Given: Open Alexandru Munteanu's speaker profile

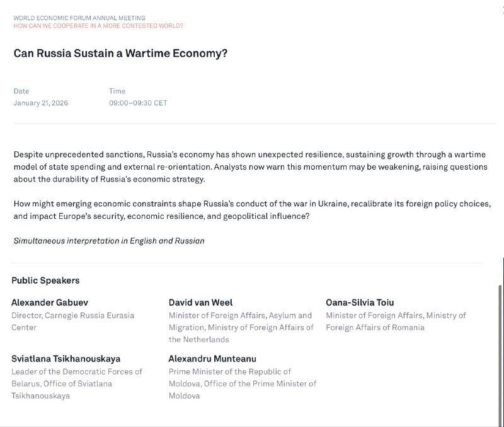Looking at the screenshot, I should (212, 359).
